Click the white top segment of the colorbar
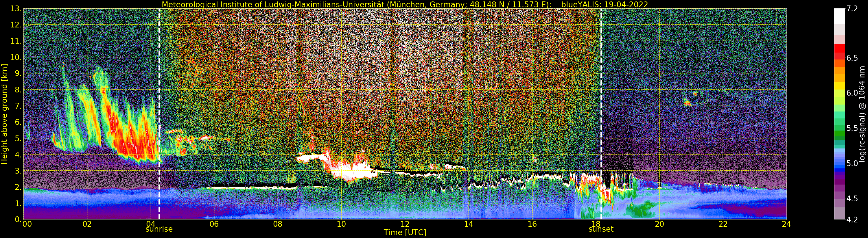 (x=839, y=16)
